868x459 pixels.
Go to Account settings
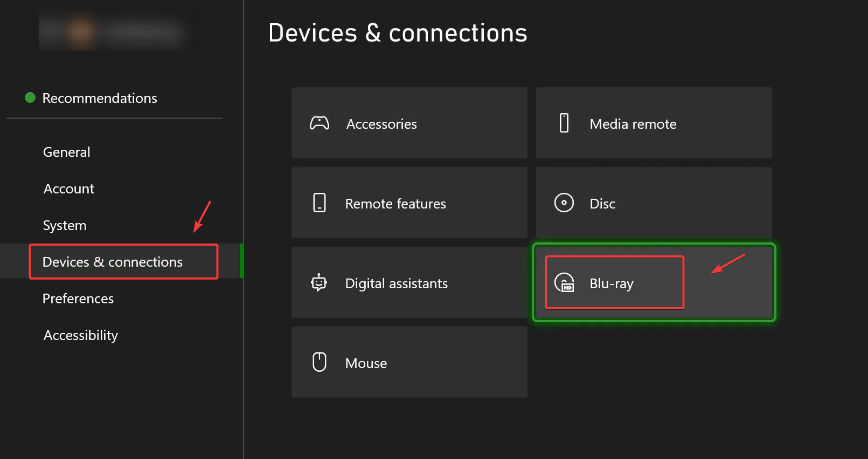click(69, 189)
